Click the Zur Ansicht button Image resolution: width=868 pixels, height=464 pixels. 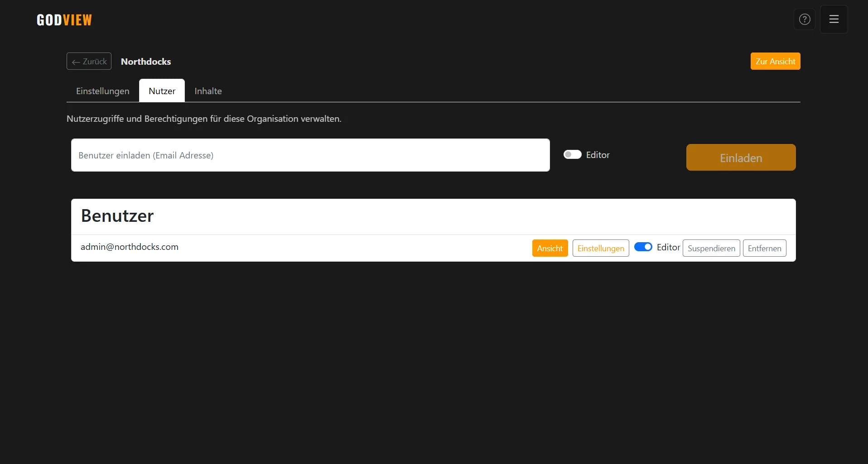coord(775,61)
